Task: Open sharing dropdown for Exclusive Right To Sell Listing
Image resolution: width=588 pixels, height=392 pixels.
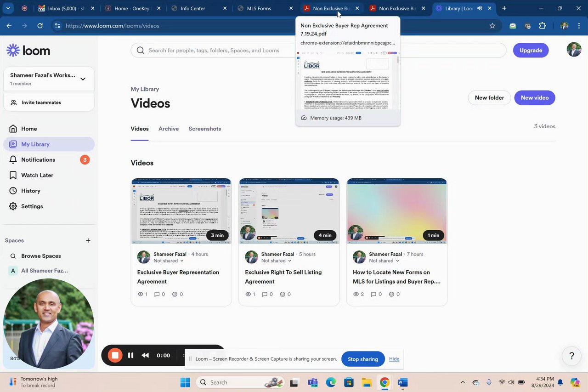Action: 277,261
